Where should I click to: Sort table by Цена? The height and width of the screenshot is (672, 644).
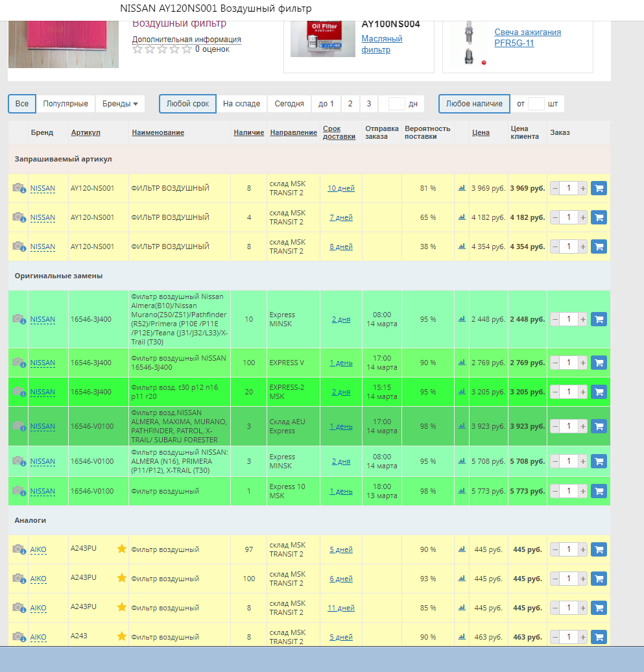(x=481, y=132)
